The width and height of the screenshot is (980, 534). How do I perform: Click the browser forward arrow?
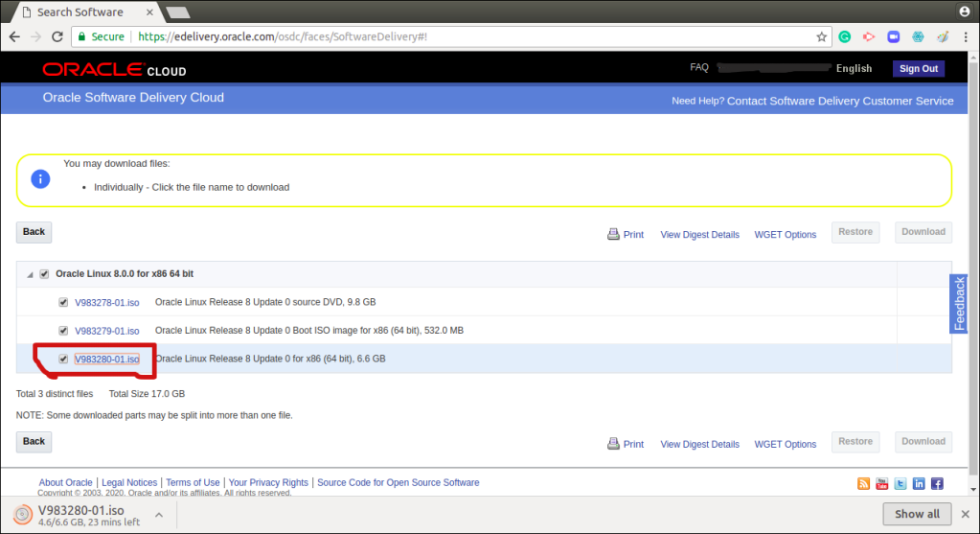click(x=35, y=36)
